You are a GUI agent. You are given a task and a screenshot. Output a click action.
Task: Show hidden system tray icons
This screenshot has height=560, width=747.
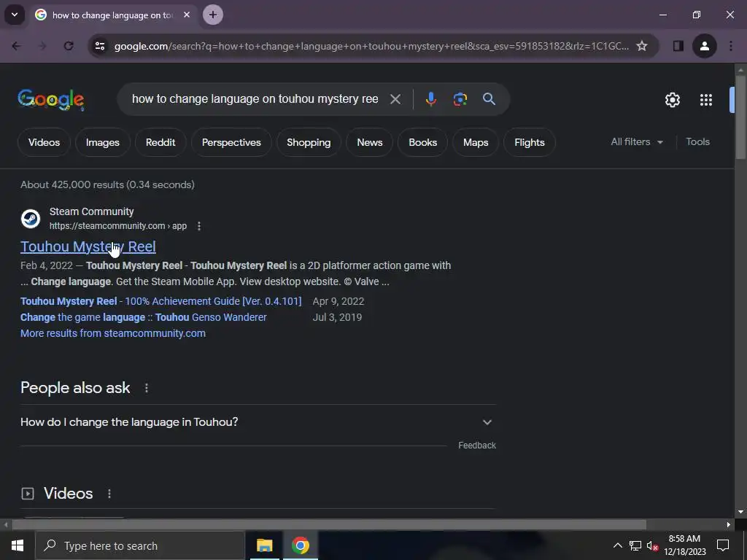click(617, 545)
